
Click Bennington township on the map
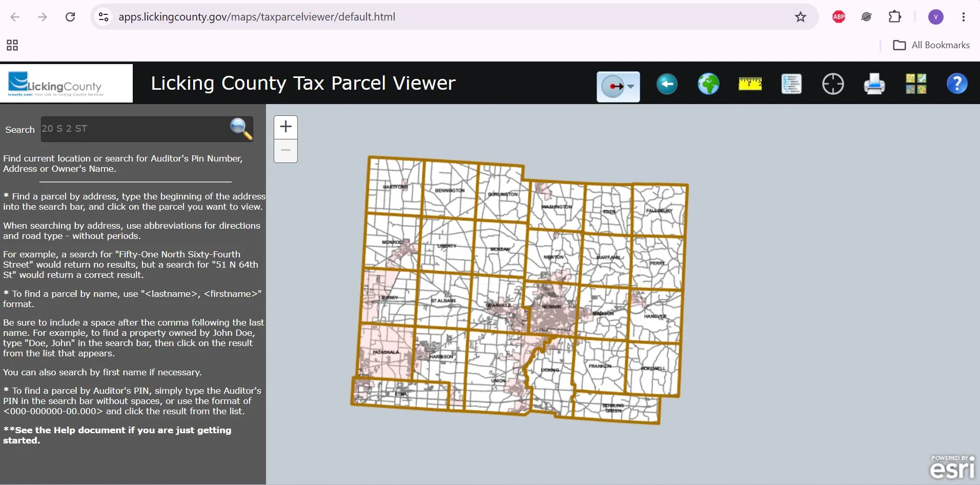(x=450, y=190)
